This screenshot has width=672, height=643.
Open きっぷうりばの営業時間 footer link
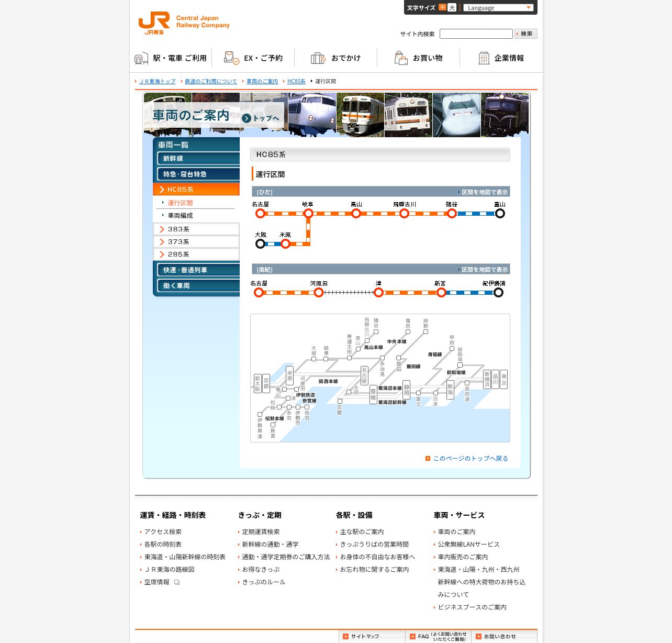[x=374, y=545]
